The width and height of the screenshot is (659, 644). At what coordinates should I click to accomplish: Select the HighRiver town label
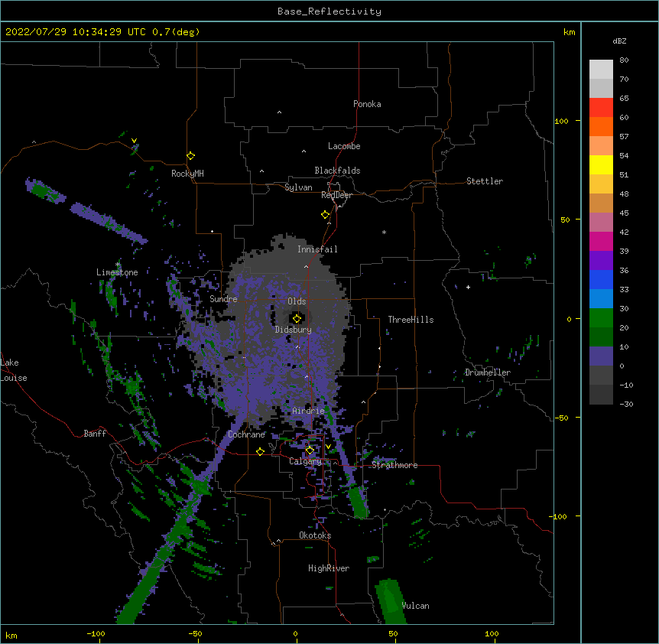[x=329, y=568]
